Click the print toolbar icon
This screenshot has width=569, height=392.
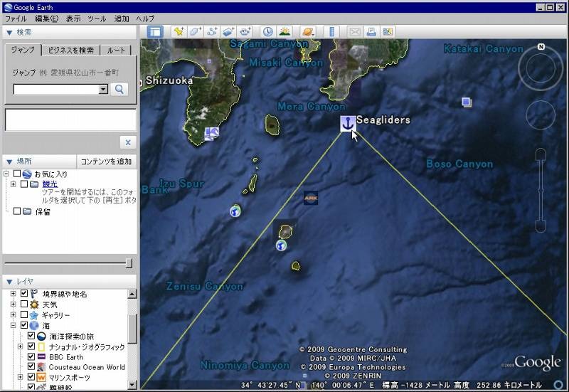[371, 32]
